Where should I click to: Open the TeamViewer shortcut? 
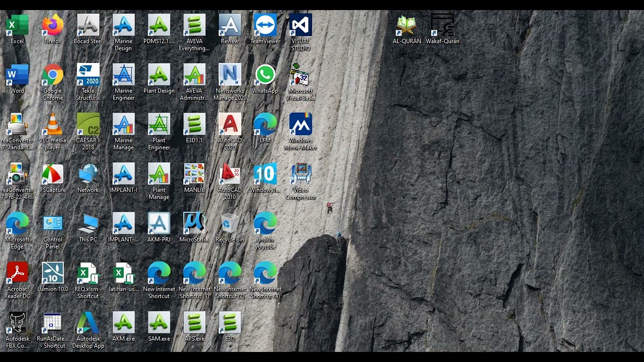pyautogui.click(x=265, y=25)
